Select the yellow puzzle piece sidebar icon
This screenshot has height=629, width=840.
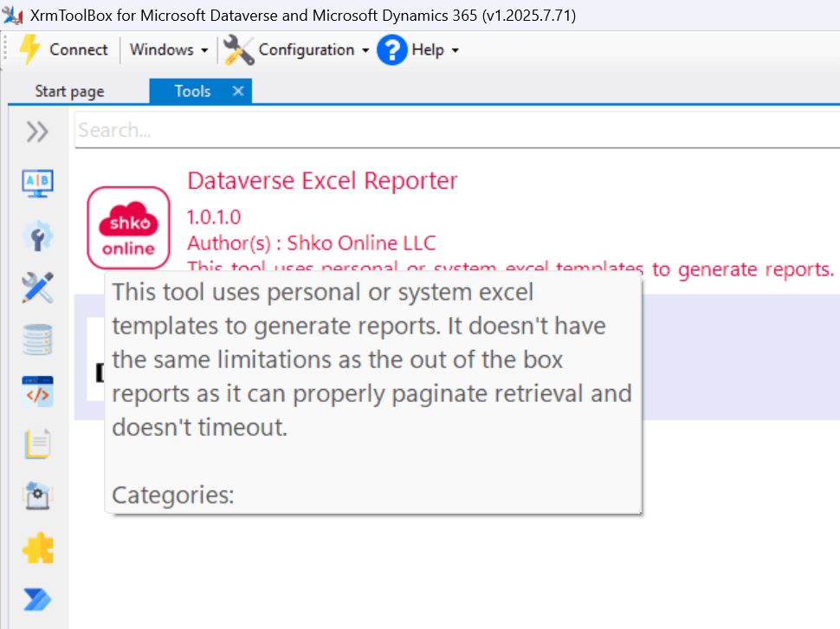[x=37, y=548]
